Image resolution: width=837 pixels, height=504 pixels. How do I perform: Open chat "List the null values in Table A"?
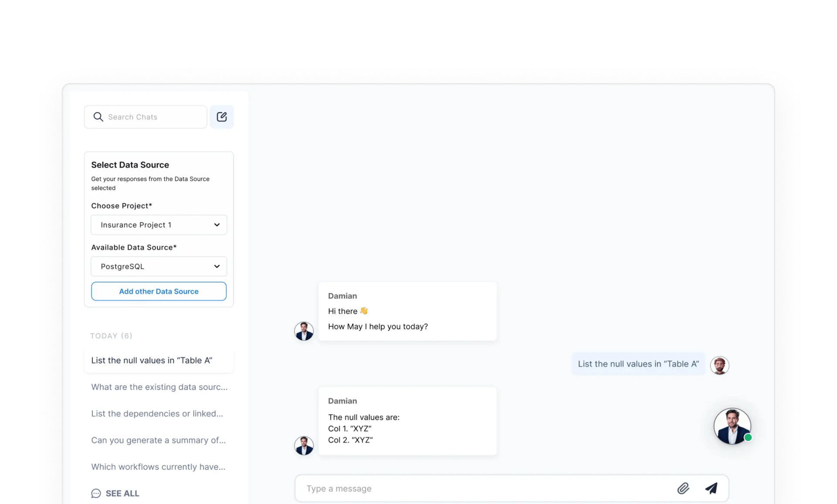click(x=152, y=360)
